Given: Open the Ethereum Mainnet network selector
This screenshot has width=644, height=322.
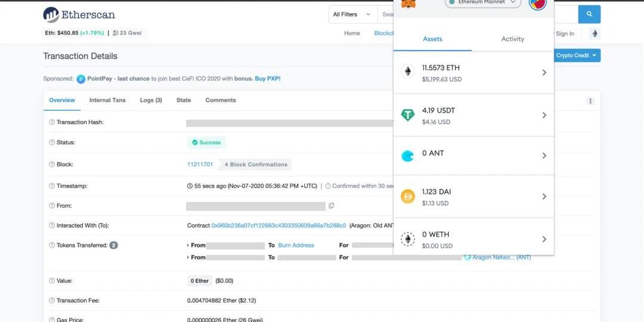Looking at the screenshot, I should [483, 3].
